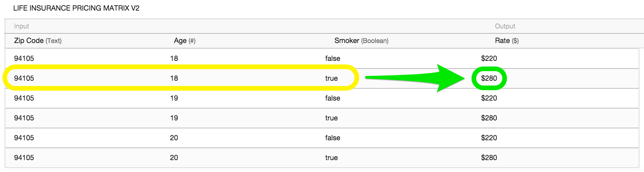The height and width of the screenshot is (172, 644).
Task: Select the circled $280 rate cell
Action: (x=489, y=78)
